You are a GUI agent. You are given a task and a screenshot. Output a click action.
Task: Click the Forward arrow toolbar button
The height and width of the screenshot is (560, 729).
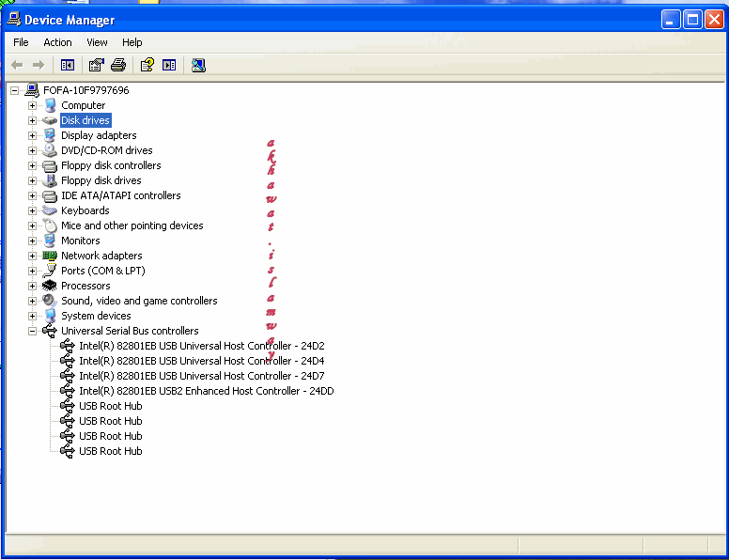(x=39, y=65)
